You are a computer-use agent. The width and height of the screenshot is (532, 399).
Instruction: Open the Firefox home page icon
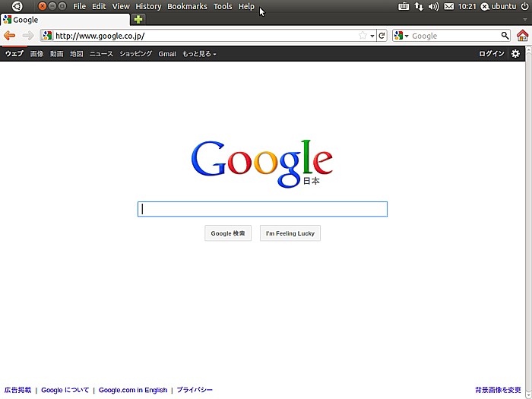pos(523,35)
